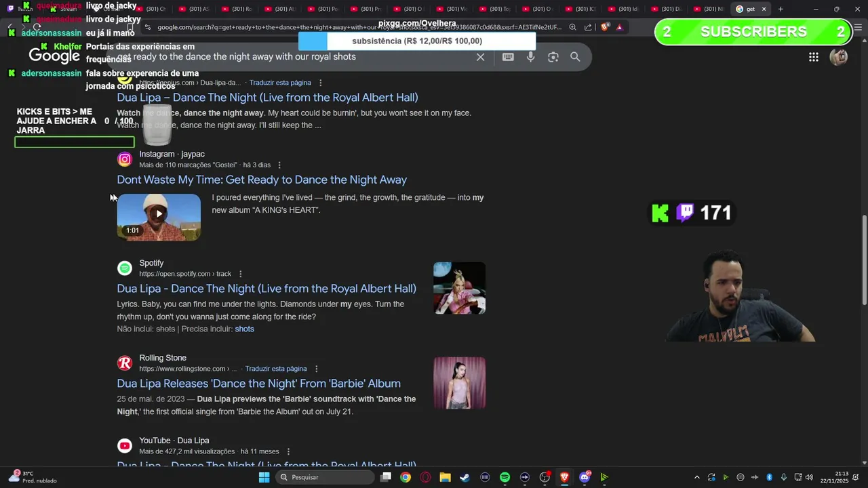868x488 pixels.
Task: Open the Spotify result site icon
Action: click(125, 268)
